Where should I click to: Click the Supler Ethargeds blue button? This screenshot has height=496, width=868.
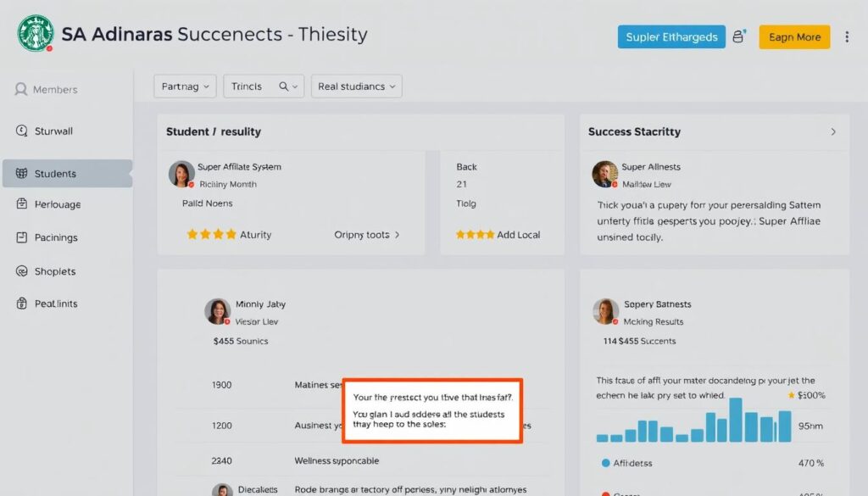[671, 36]
